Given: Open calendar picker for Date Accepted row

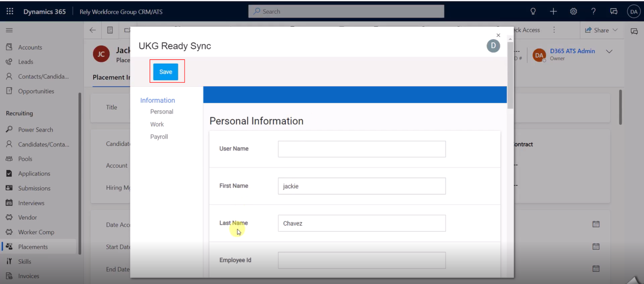Looking at the screenshot, I should coord(596,224).
